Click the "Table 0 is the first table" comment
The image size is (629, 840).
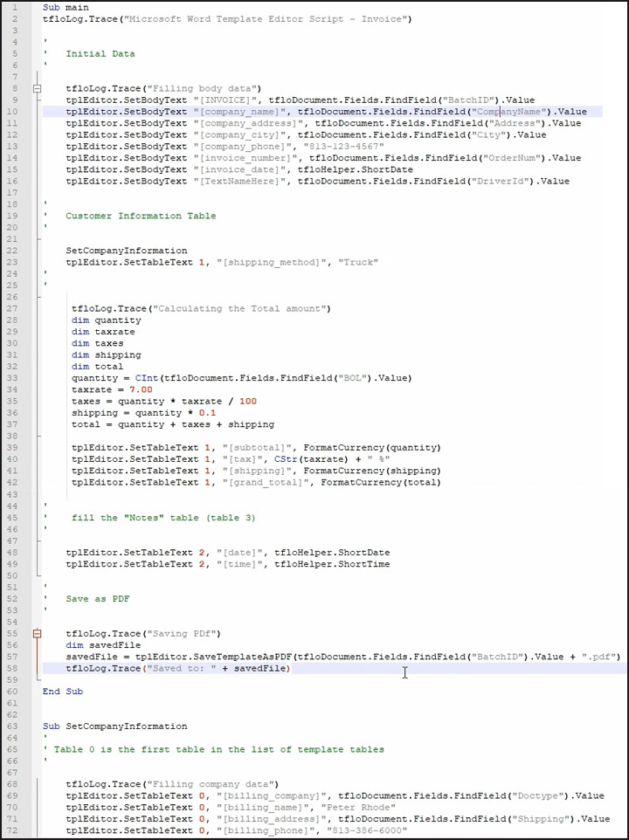(x=219, y=749)
